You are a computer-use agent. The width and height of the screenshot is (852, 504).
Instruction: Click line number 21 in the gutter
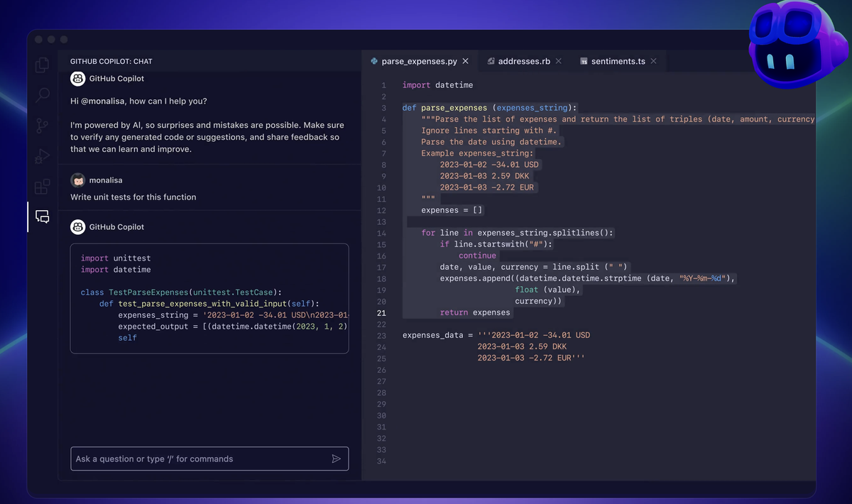(x=381, y=313)
